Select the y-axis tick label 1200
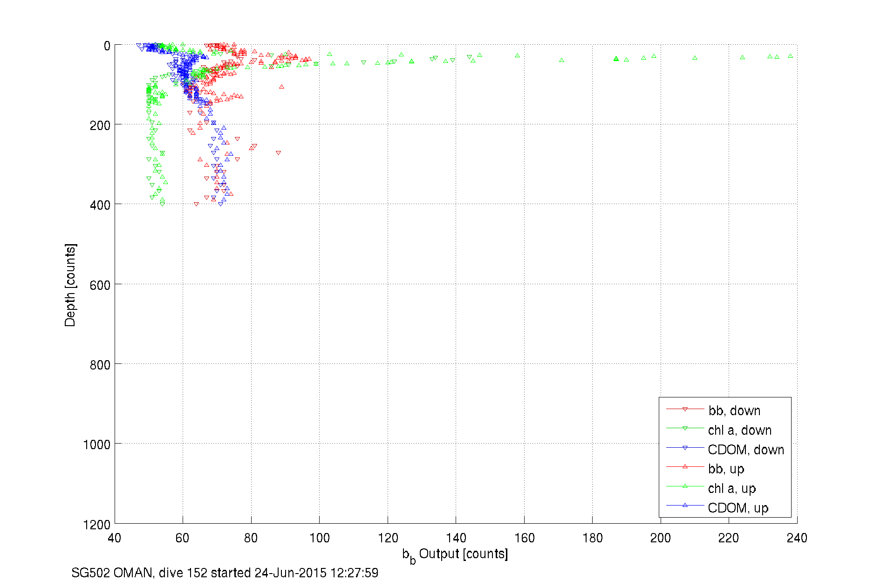 (x=96, y=525)
